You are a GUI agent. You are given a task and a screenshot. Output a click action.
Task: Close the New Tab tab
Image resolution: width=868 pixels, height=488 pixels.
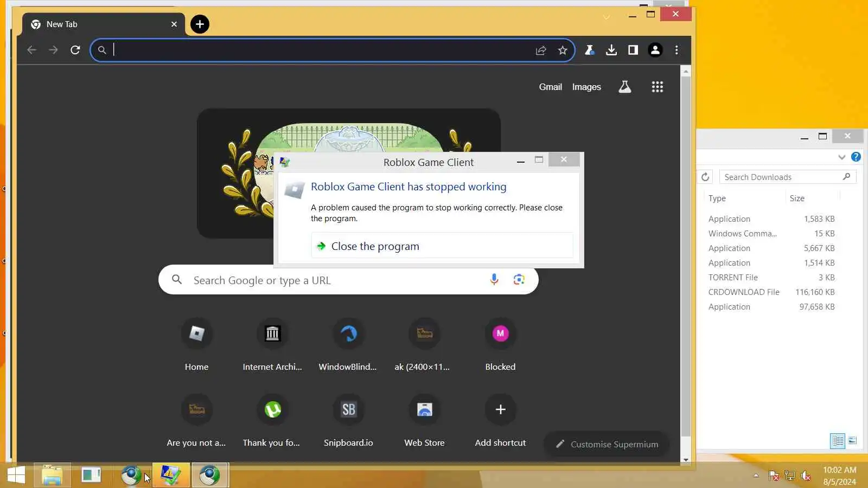tap(174, 24)
